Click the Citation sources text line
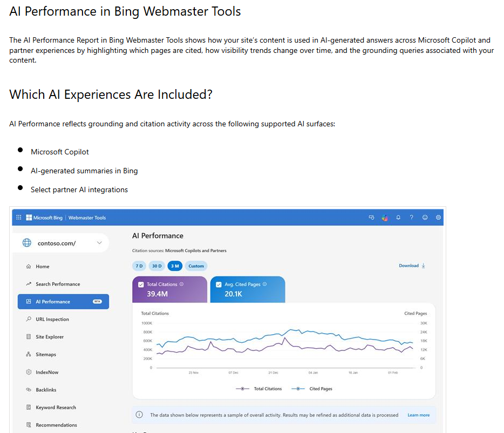 tap(179, 251)
